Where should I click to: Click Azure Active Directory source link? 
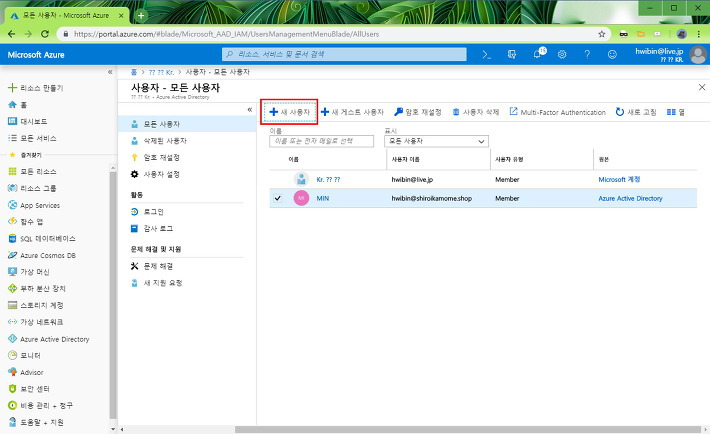coord(630,198)
